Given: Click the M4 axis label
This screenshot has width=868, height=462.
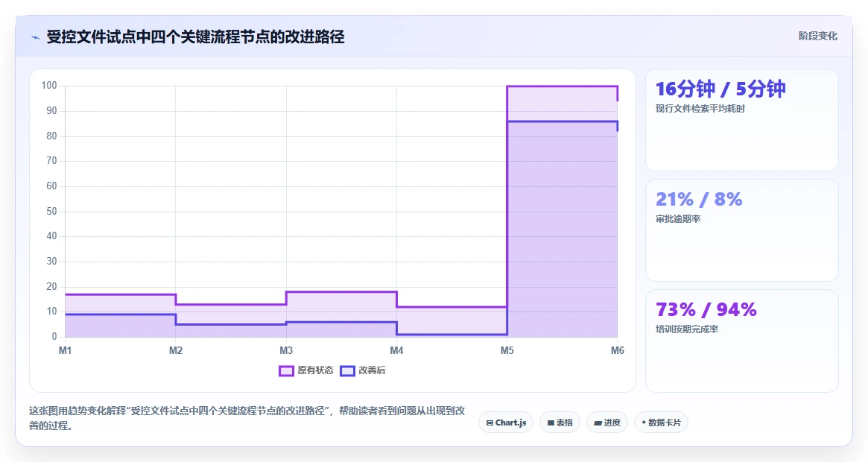Looking at the screenshot, I should point(396,351).
